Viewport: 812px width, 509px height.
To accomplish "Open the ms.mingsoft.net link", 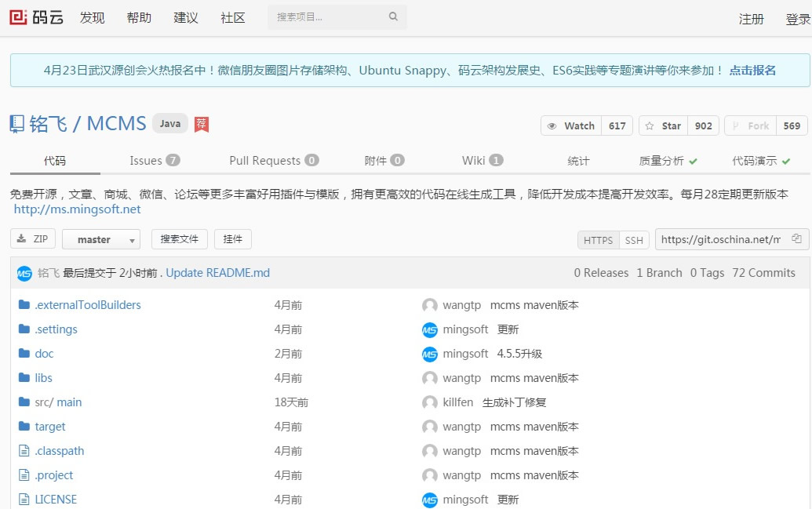I will 78,209.
